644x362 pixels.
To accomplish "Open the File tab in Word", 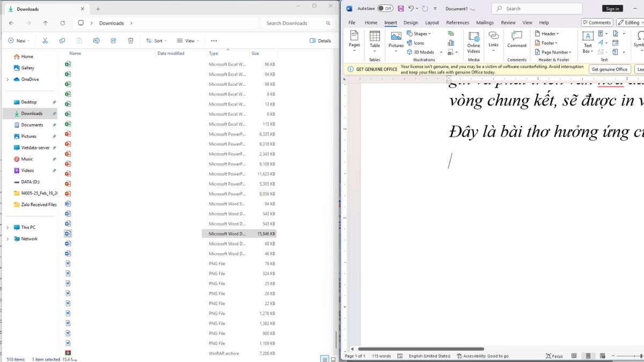I will point(352,23).
